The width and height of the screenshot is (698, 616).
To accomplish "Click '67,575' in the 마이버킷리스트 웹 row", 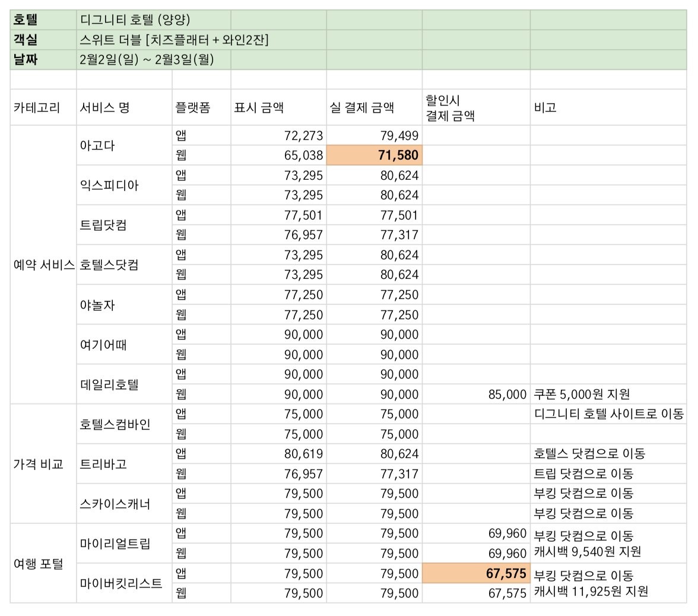I will [476, 593].
